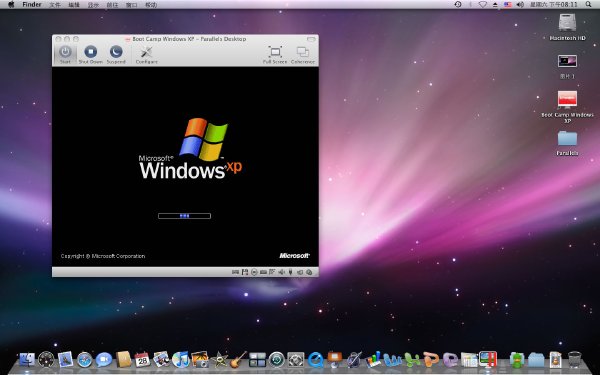Click the sound icon in Parallels status bar
Viewport: 600px width, 375px height.
tap(281, 272)
